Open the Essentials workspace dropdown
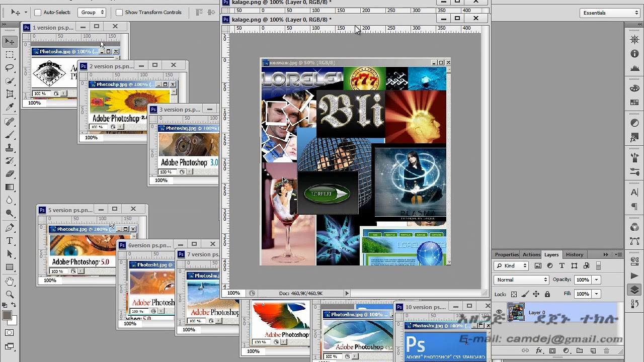 point(610,13)
